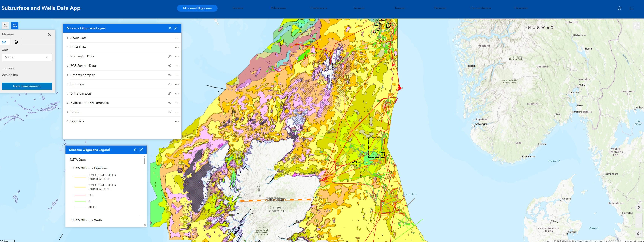Close the Miocene Oligocene Legend panel
The width and height of the screenshot is (644, 242).
(x=141, y=150)
